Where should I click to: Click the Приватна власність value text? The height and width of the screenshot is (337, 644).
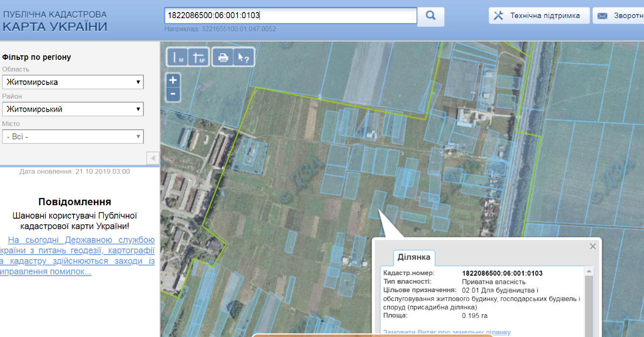tap(494, 282)
